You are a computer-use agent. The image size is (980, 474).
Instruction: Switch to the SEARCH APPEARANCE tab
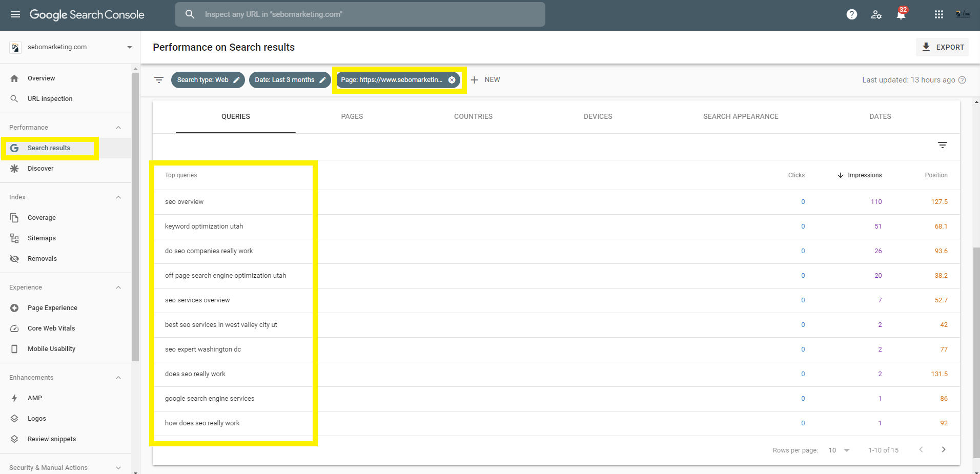tap(741, 117)
